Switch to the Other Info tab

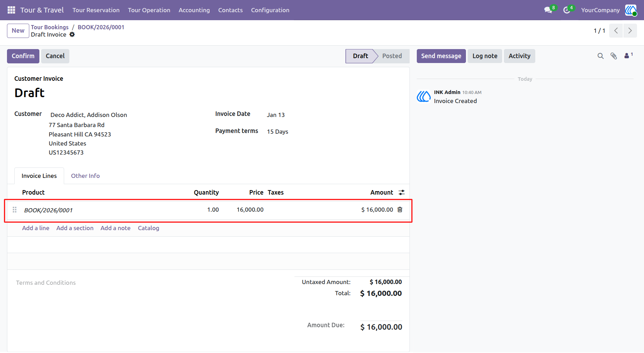point(85,176)
